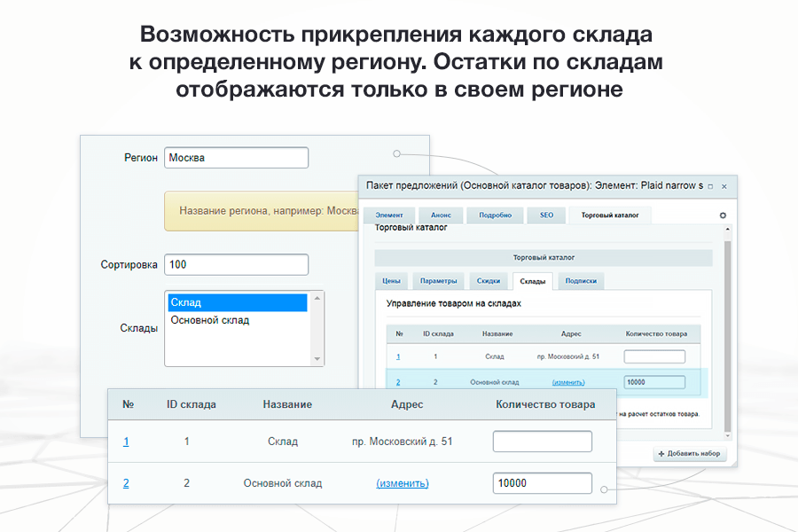The image size is (798, 532).
Task: Click scroll-up arrow in Склады listbox
Action: pyautogui.click(x=317, y=298)
